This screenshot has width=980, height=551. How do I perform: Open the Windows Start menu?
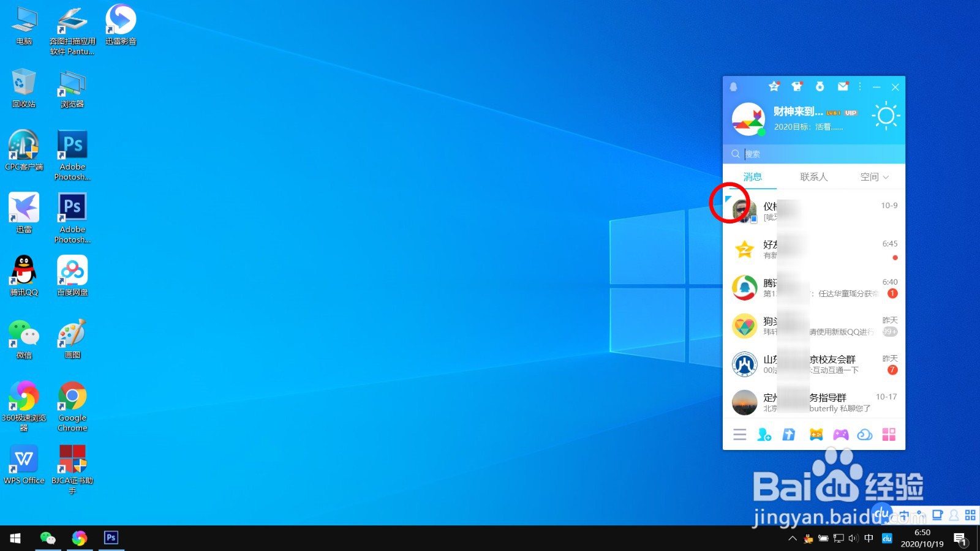pos(15,538)
